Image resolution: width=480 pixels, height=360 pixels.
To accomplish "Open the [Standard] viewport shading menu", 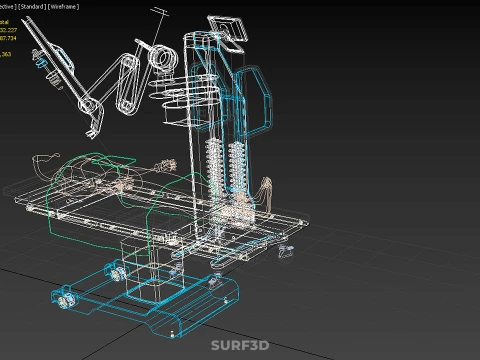I will [32, 7].
